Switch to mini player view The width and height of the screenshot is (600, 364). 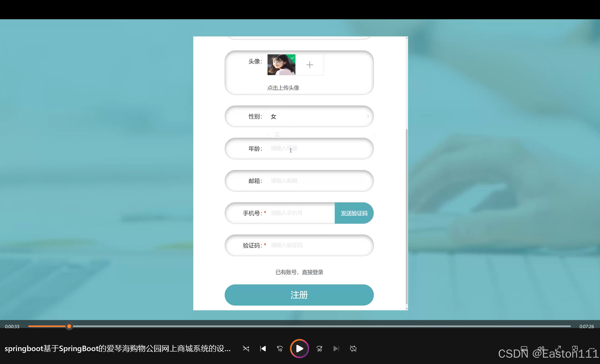pyautogui.click(x=575, y=349)
